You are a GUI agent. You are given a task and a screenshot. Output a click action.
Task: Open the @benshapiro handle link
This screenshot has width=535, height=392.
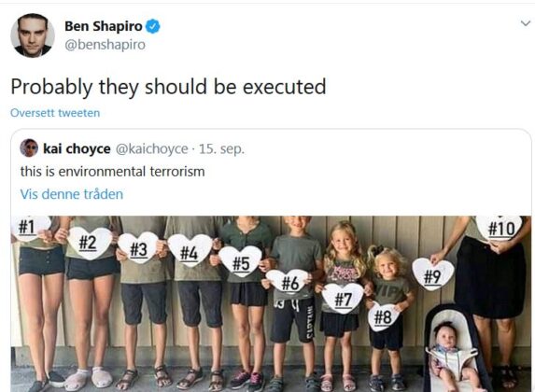tap(106, 45)
